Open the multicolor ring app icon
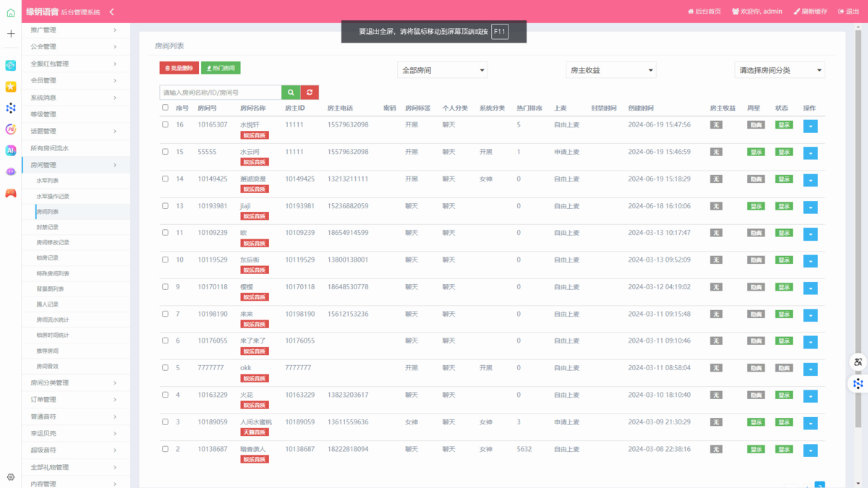Screen dimensions: 868x488 (11, 129)
